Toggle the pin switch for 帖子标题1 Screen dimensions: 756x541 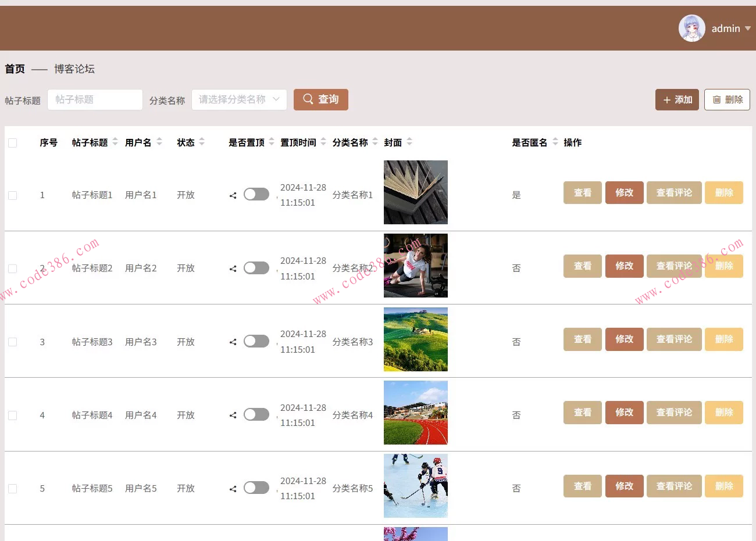pyautogui.click(x=256, y=194)
